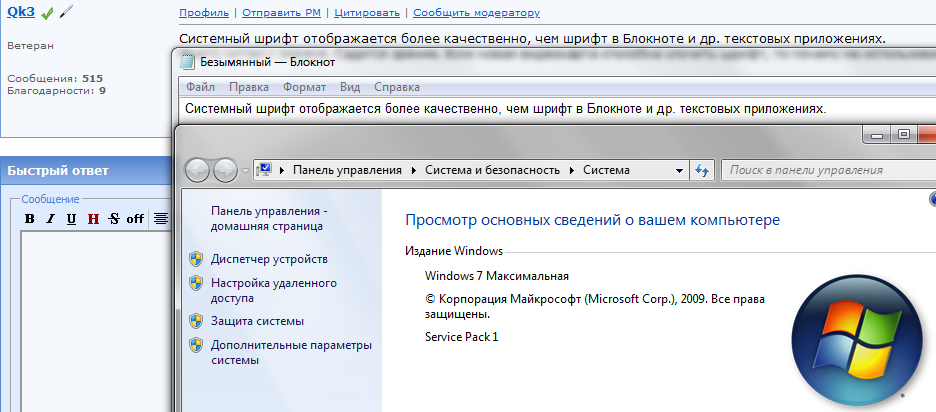Click the 'Цитировать' link
The height and width of the screenshot is (412, 936).
pos(369,13)
